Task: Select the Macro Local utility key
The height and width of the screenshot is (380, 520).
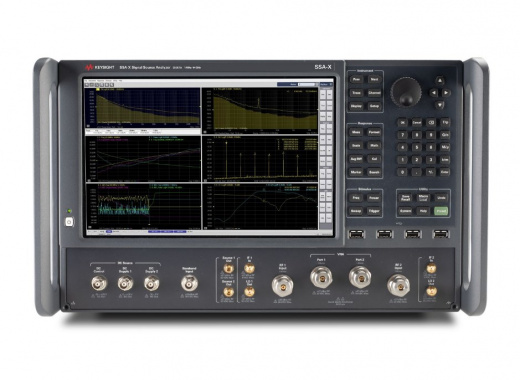Action: coord(423,198)
